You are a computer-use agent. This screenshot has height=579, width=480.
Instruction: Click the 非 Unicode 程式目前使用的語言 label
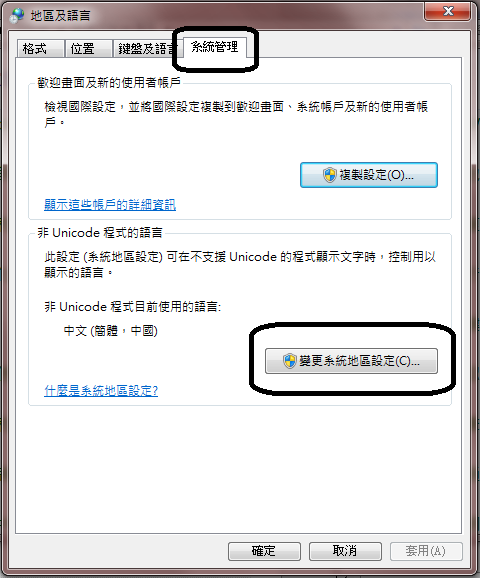133,306
